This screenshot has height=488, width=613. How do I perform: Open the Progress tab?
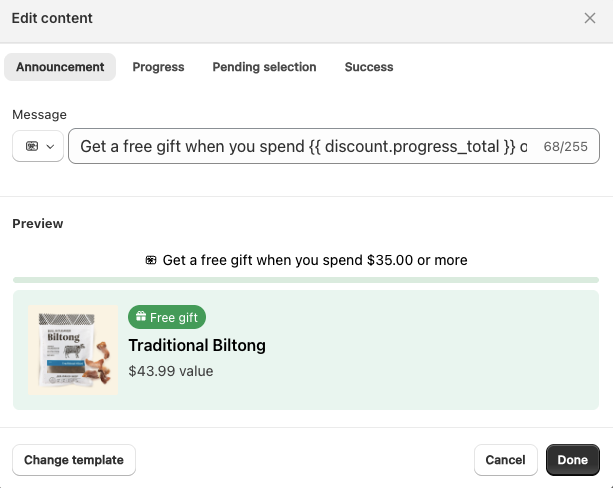[158, 67]
